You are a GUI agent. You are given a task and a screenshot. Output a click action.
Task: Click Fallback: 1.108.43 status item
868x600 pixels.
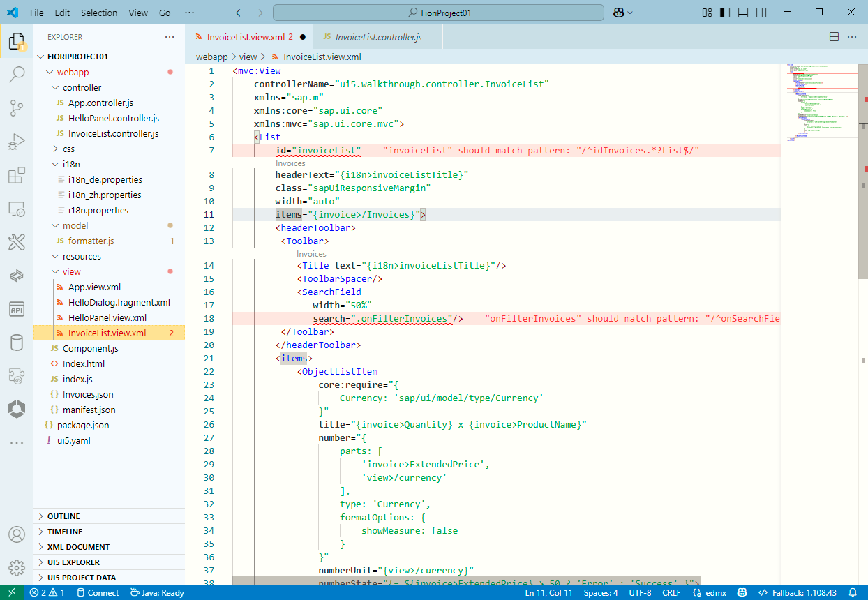coord(797,592)
